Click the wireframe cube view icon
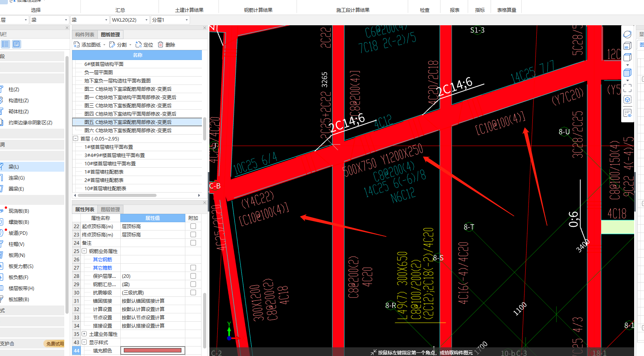Screen dimensions: 644x356 point(627,57)
